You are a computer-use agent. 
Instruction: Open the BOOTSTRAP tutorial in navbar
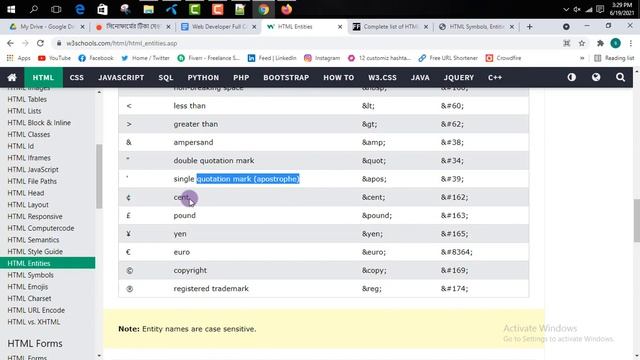pyautogui.click(x=286, y=77)
